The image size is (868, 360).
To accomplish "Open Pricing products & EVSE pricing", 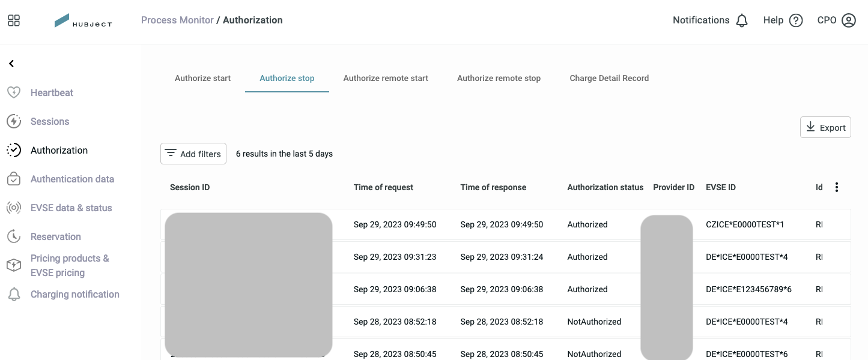I will pyautogui.click(x=70, y=265).
